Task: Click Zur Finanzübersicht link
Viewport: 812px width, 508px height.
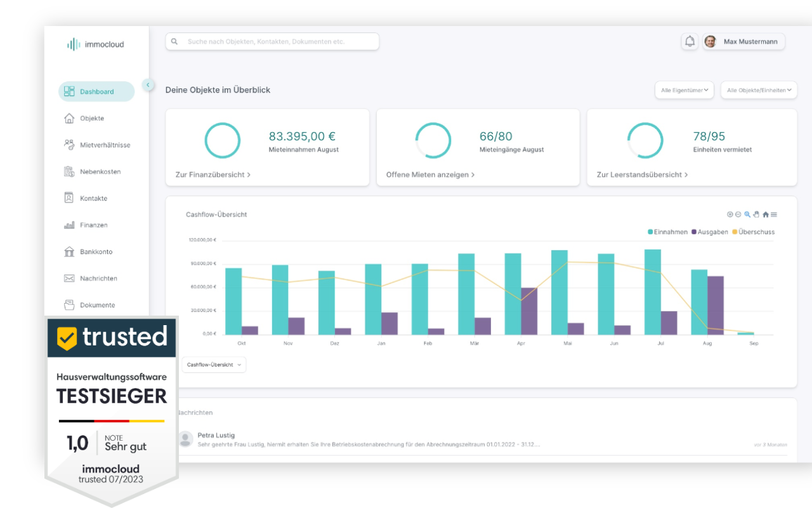Action: pyautogui.click(x=213, y=174)
